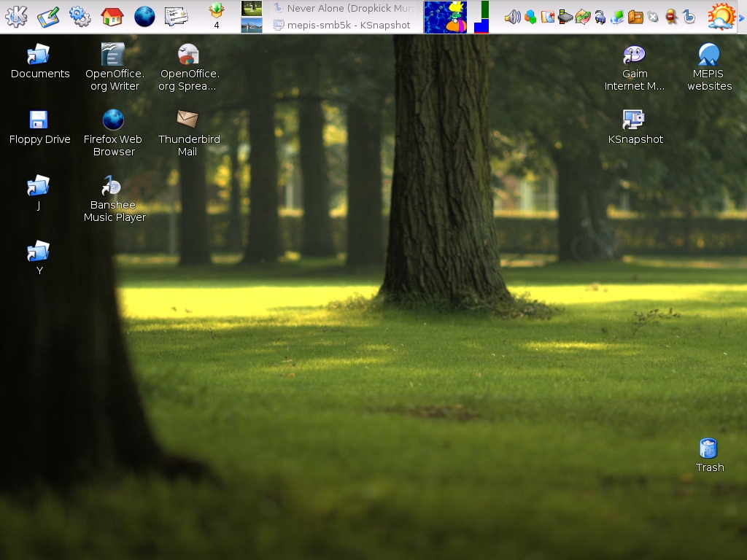
Task: Click the update notifier box showing 4
Action: point(217,16)
